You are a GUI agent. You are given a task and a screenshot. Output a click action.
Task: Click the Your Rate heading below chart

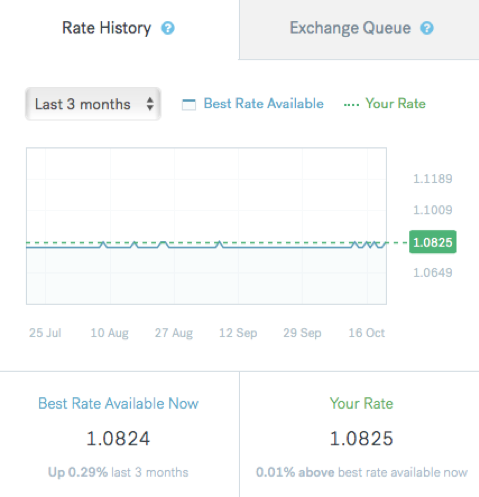(x=361, y=403)
